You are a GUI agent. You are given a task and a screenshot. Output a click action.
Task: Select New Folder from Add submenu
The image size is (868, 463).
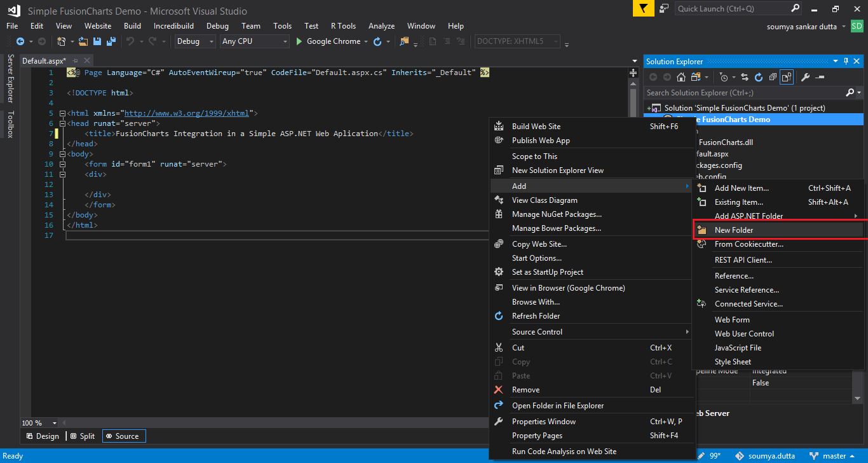coord(733,230)
